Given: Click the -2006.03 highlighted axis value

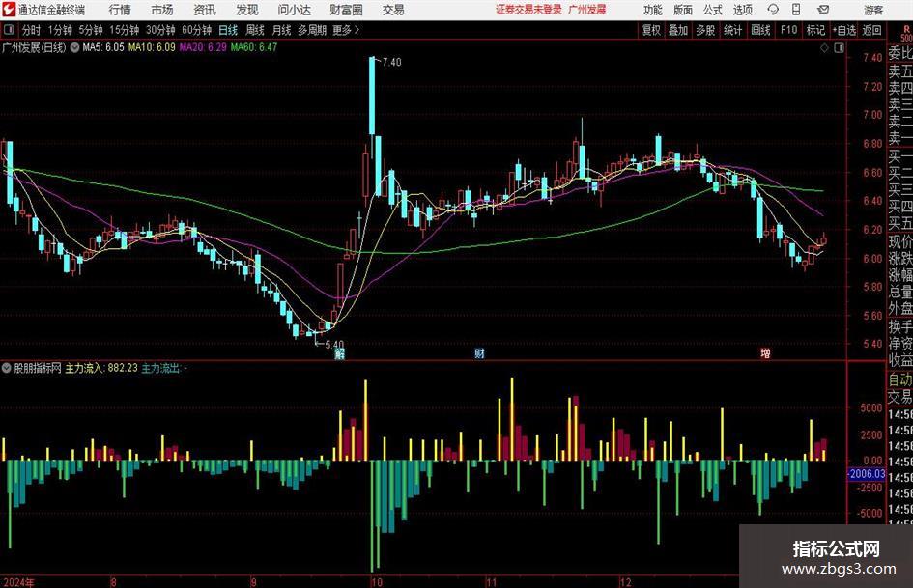Looking at the screenshot, I should (866, 474).
